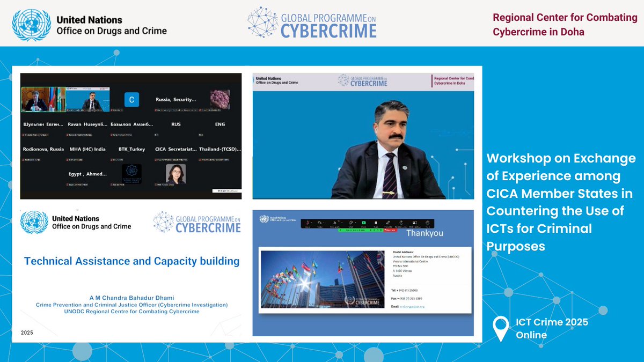Screen dimensions: 644x362
Task: Click the muted microphone icon in the meeting toolbar
Action: [x=307, y=223]
